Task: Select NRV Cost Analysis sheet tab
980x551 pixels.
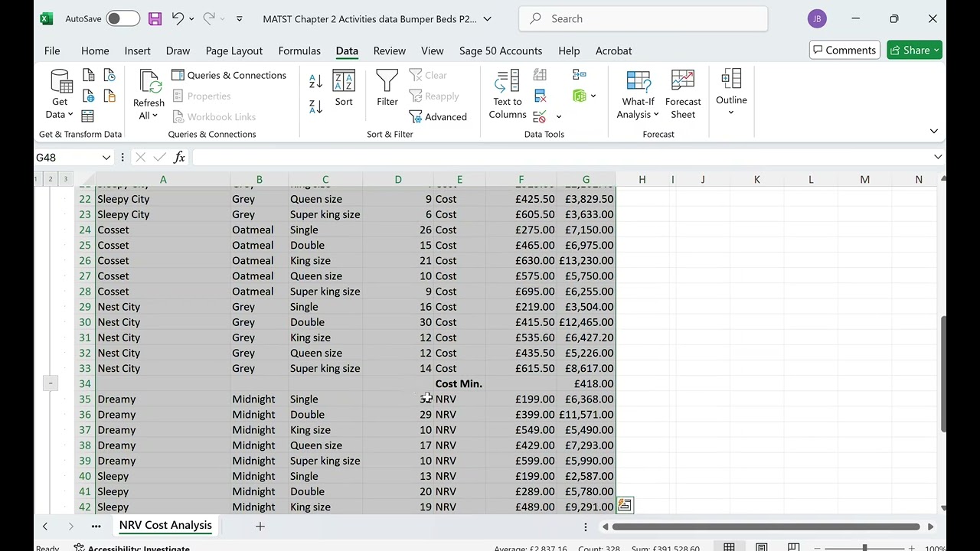Action: pyautogui.click(x=165, y=525)
